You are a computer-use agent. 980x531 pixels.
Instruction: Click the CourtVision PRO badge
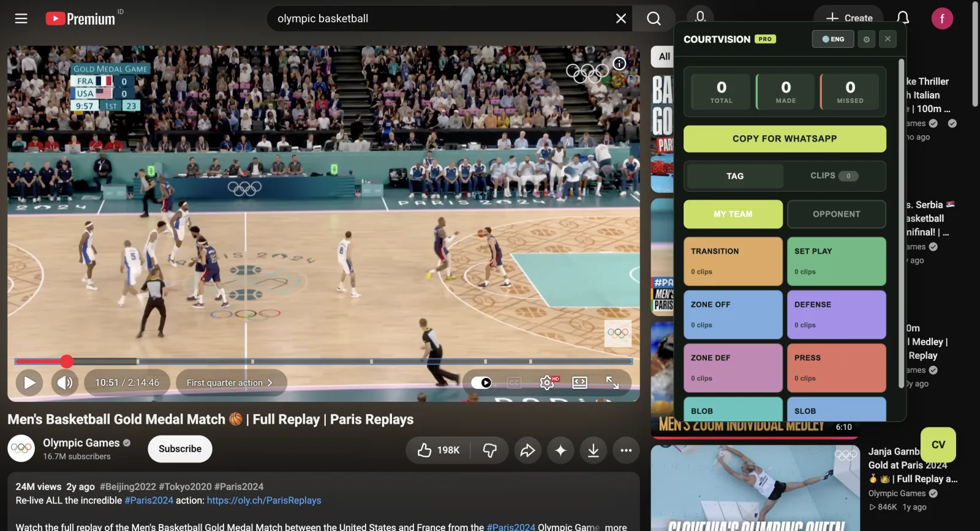pos(765,39)
